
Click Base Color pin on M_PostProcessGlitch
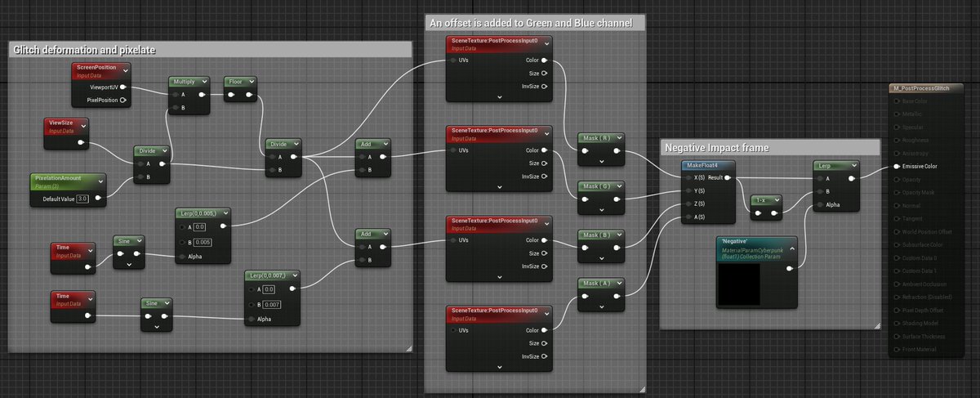point(897,101)
